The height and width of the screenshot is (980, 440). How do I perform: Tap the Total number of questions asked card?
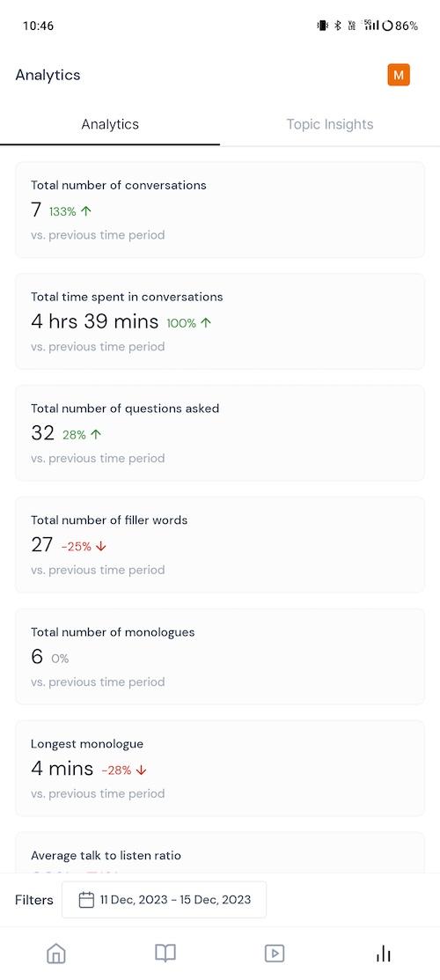[220, 433]
